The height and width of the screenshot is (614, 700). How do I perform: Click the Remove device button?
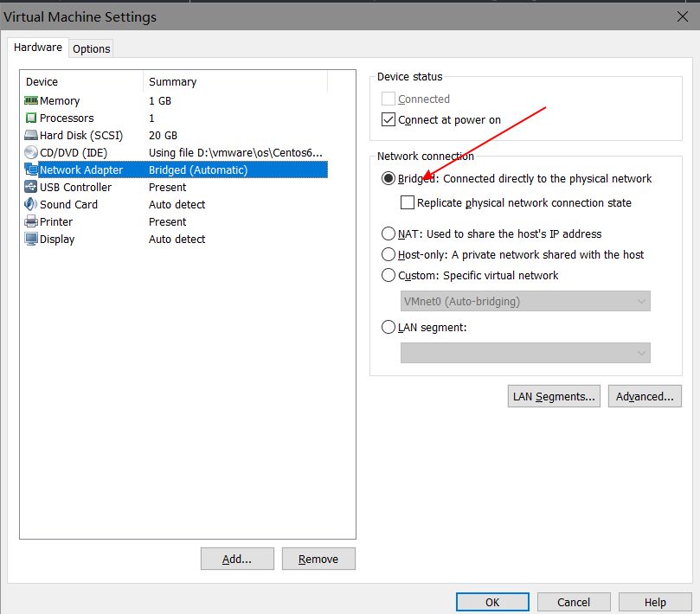[318, 559]
